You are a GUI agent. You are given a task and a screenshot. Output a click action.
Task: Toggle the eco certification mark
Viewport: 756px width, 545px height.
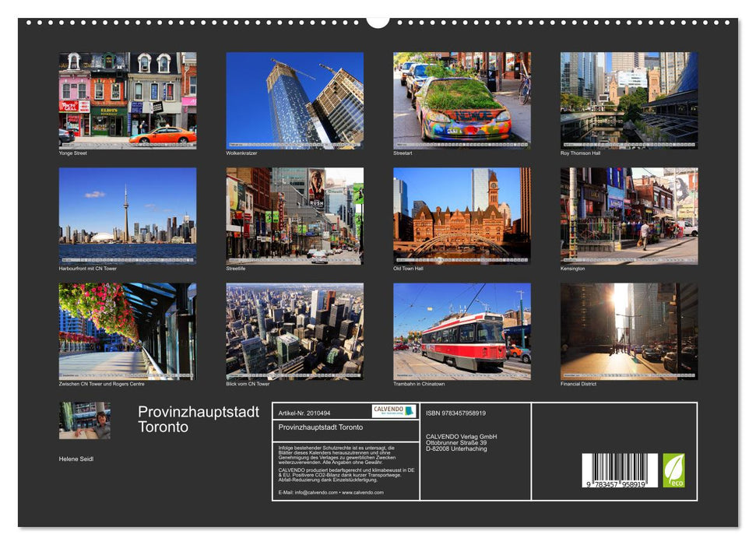(x=674, y=469)
